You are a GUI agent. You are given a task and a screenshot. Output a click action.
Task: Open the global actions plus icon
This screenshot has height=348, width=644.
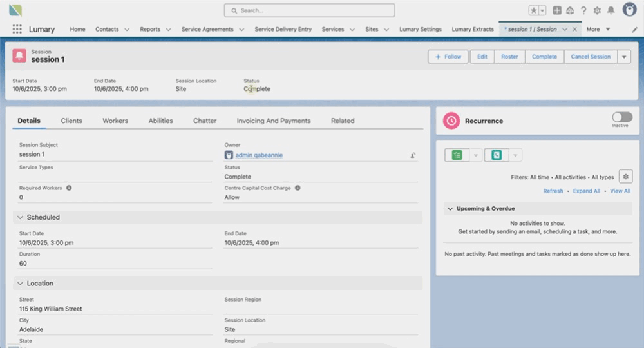point(557,11)
